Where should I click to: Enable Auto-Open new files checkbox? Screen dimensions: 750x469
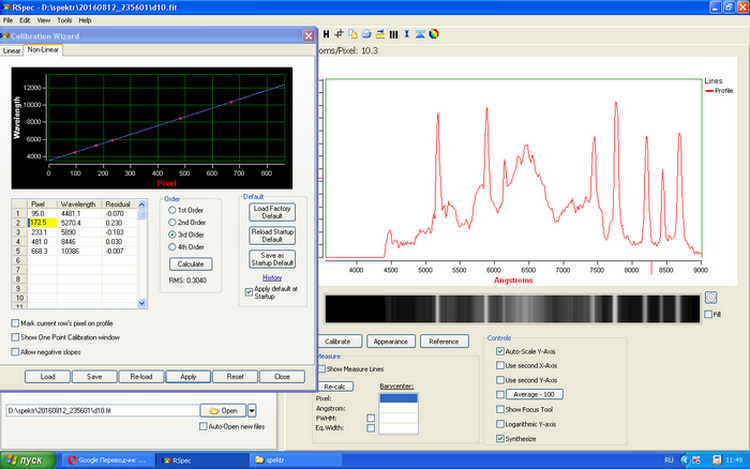coord(203,426)
